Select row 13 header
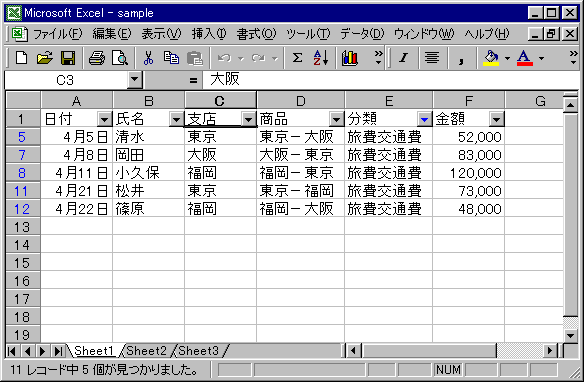Image resolution: width=584 pixels, height=382 pixels. click(x=22, y=227)
